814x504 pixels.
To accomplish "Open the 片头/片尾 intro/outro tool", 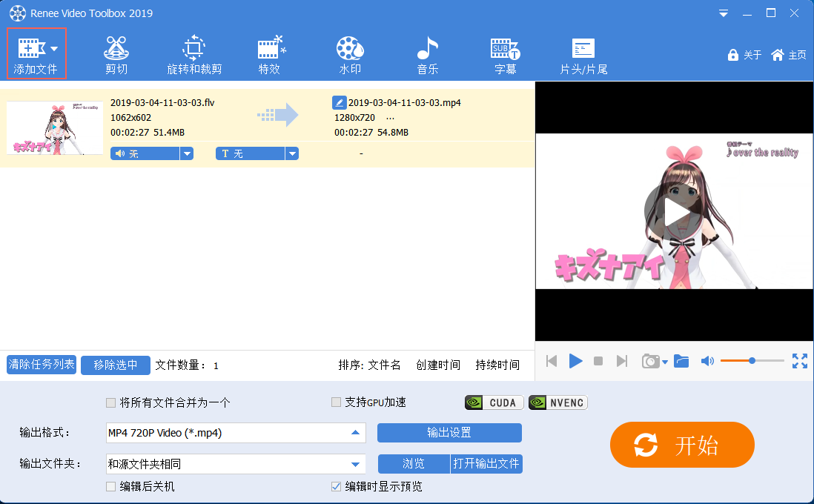I will [x=583, y=55].
